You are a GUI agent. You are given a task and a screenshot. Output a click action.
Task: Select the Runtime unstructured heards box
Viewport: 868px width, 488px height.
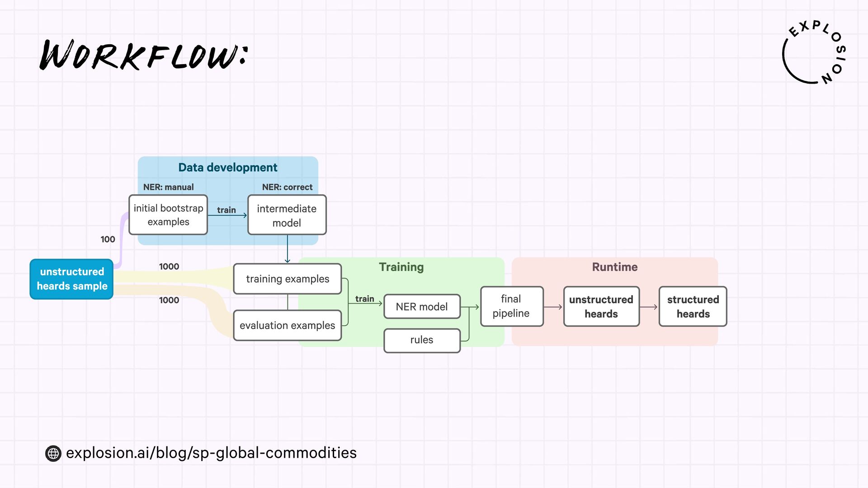pos(601,306)
